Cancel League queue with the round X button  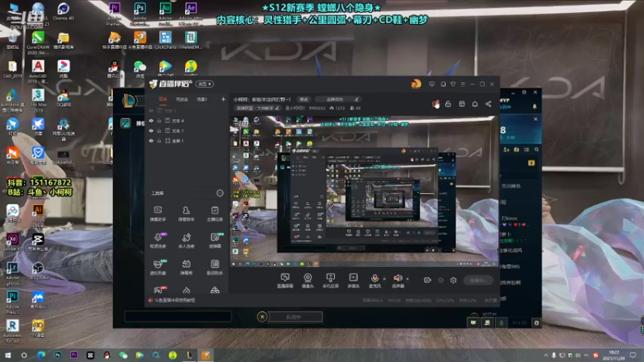tap(262, 316)
